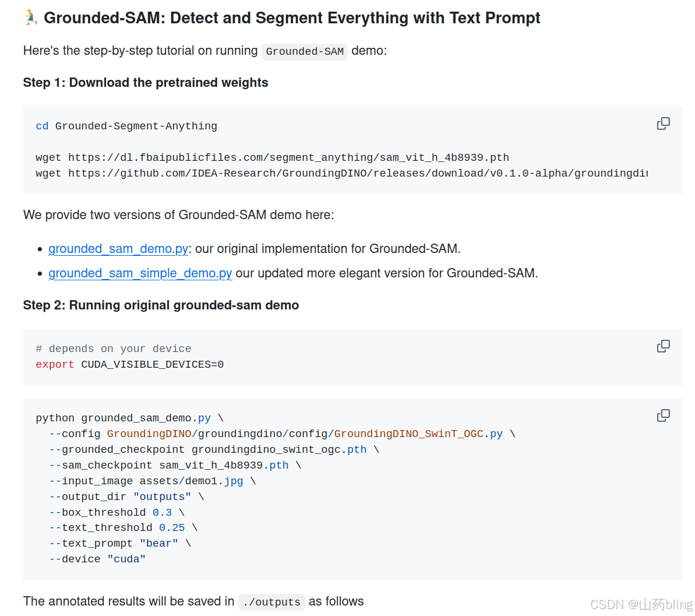Click "our original implementation for Grounded-SAM" text
Viewport: 695px width, 616px height.
pyautogui.click(x=327, y=249)
